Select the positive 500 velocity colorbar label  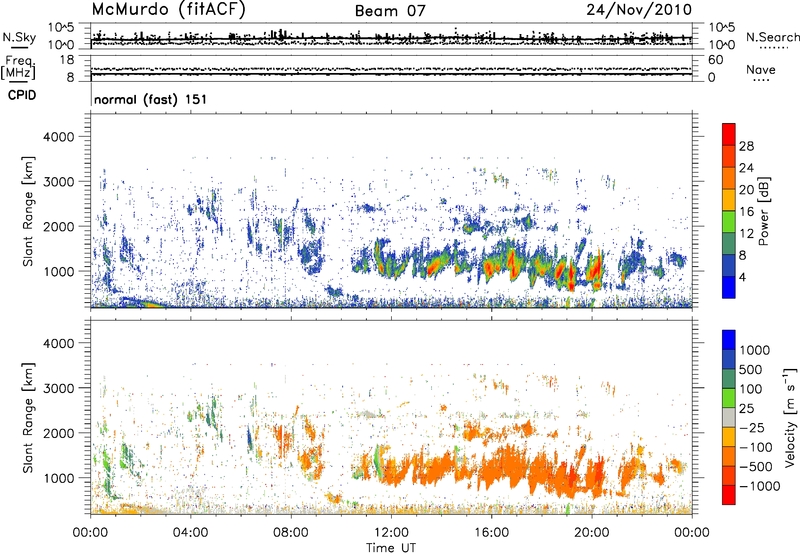point(751,369)
